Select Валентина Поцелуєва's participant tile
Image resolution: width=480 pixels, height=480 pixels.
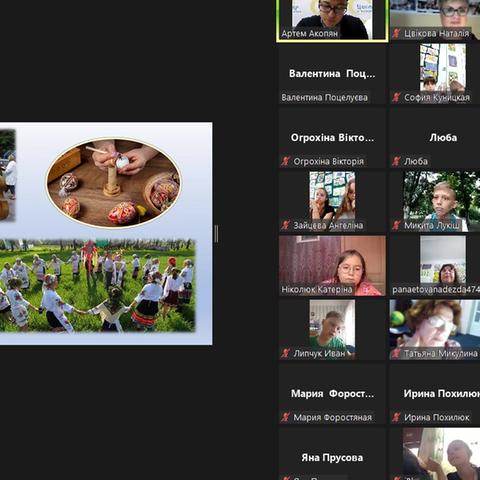tap(332, 74)
